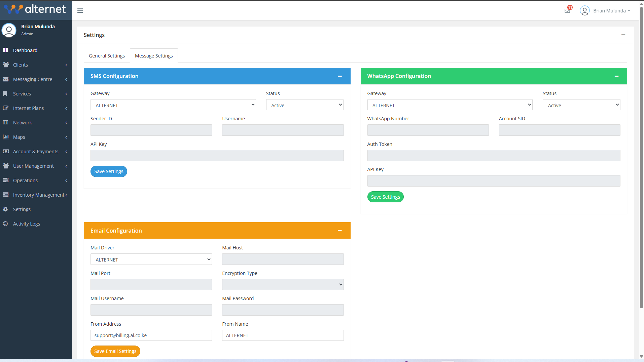
Task: Open the SMS Gateway dropdown
Action: coord(173,105)
